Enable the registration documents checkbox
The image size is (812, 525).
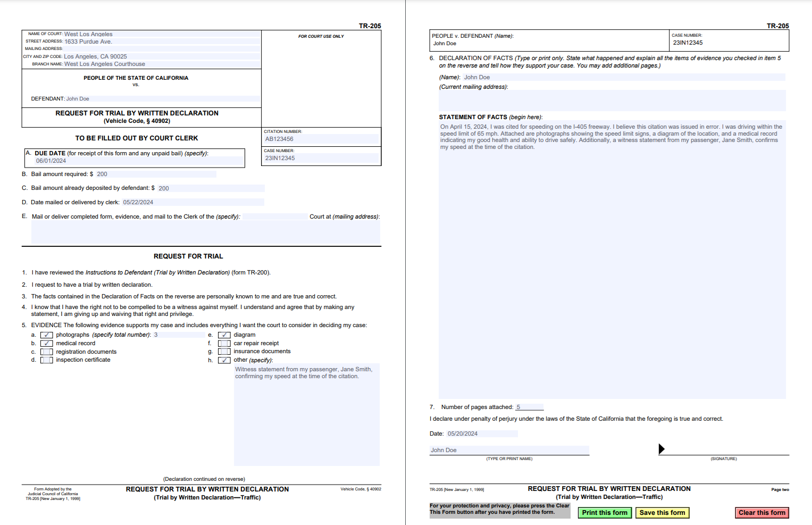(x=47, y=351)
